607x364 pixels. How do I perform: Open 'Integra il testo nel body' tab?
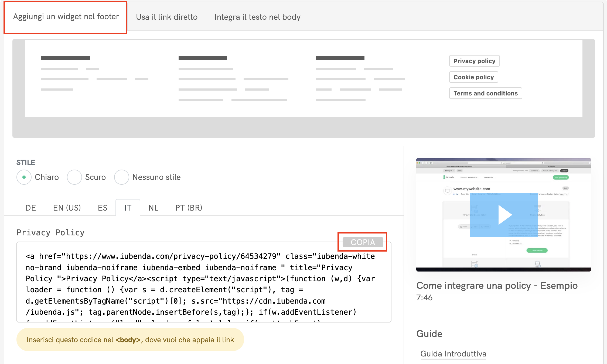[x=257, y=17]
